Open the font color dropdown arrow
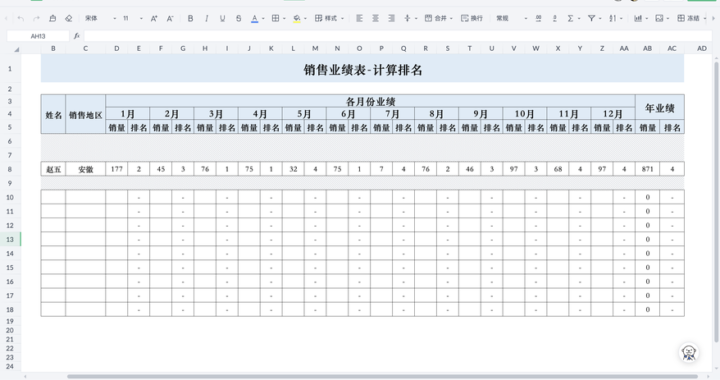The height and width of the screenshot is (380, 720). [x=263, y=18]
